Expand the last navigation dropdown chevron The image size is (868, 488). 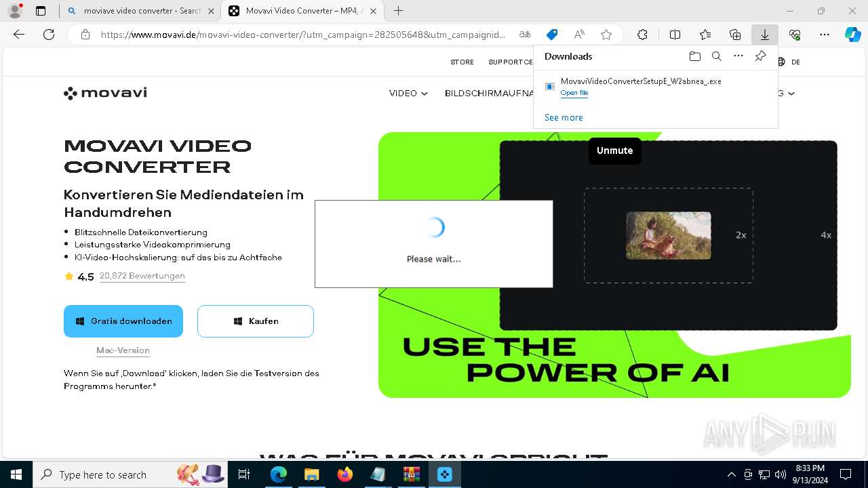791,94
